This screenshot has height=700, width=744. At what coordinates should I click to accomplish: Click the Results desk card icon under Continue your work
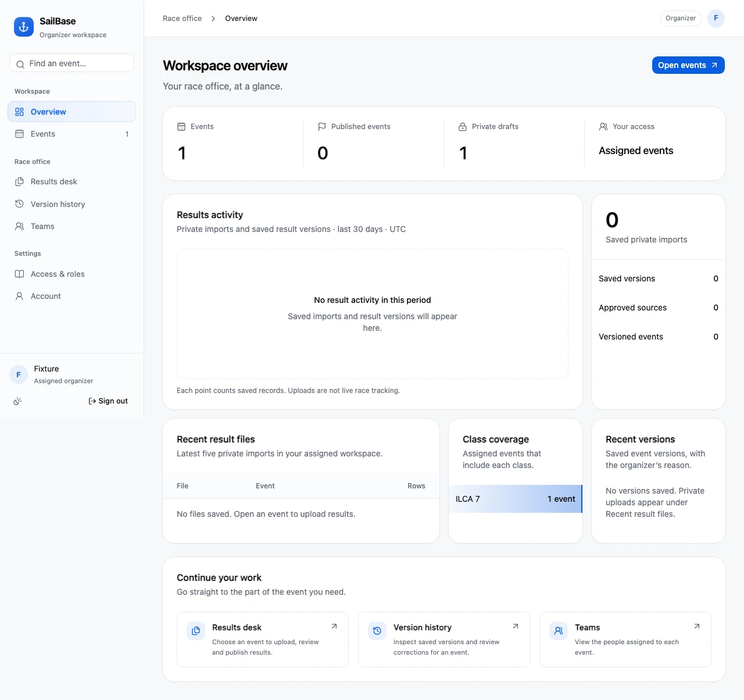(196, 631)
